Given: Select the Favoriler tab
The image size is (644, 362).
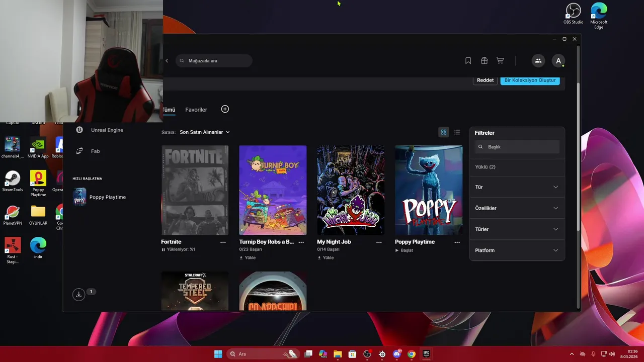Looking at the screenshot, I should tap(196, 110).
